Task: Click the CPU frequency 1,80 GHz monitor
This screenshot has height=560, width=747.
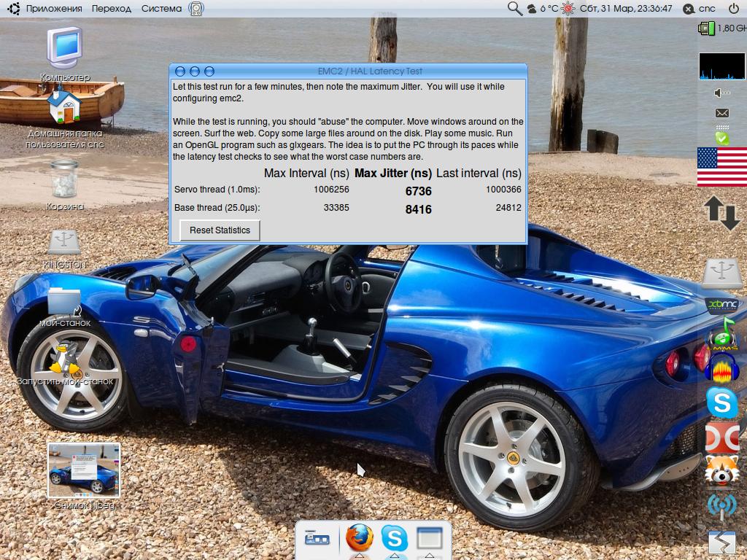Action: 722,28
